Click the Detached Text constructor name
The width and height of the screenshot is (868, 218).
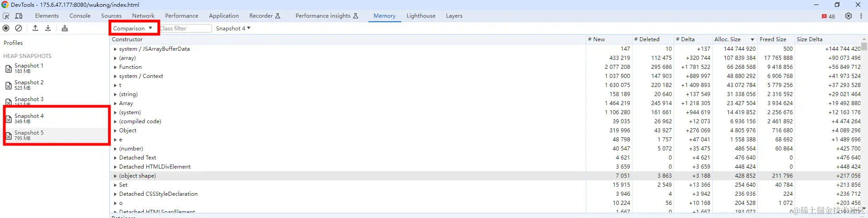pos(137,158)
